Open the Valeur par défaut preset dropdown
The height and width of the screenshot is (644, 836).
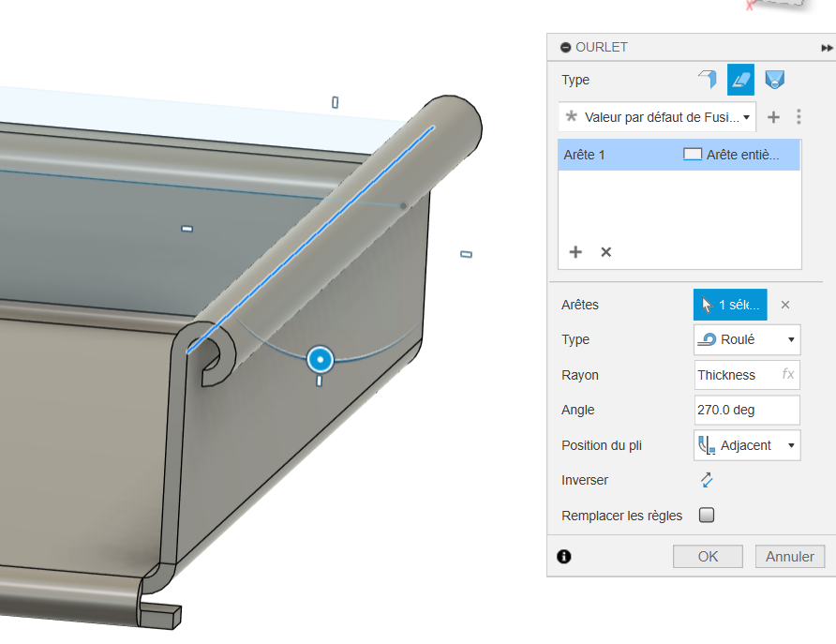point(657,117)
